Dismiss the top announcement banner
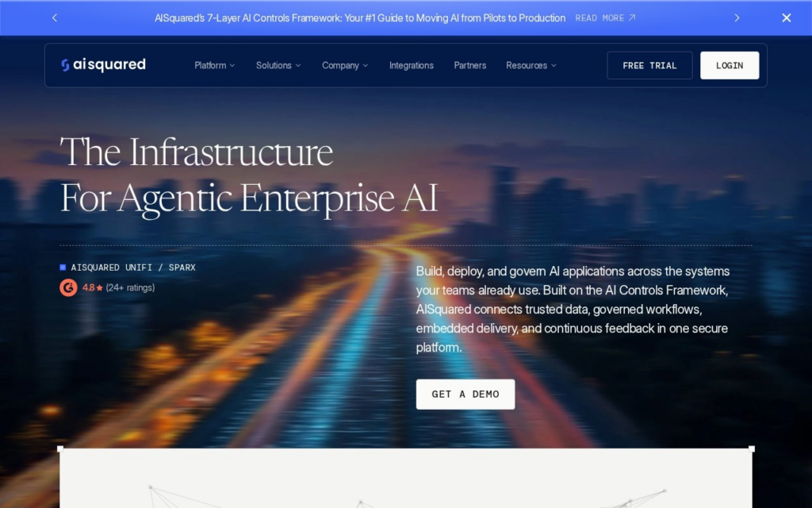The height and width of the screenshot is (508, 812). tap(786, 17)
